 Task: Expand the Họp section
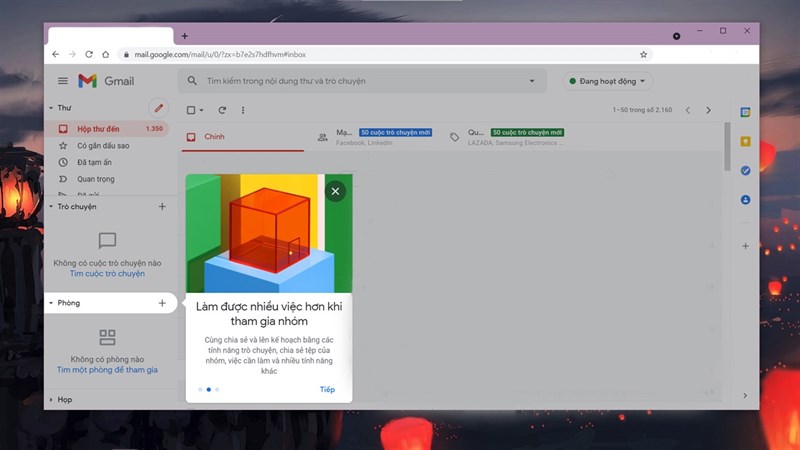(51, 399)
